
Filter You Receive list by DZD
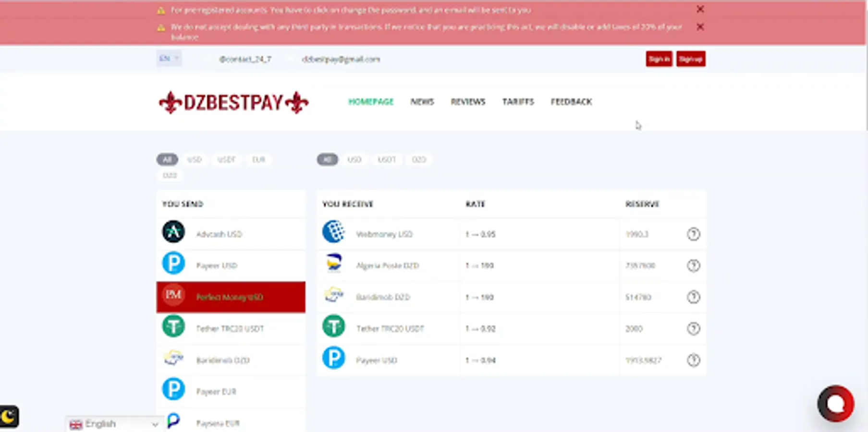point(419,159)
